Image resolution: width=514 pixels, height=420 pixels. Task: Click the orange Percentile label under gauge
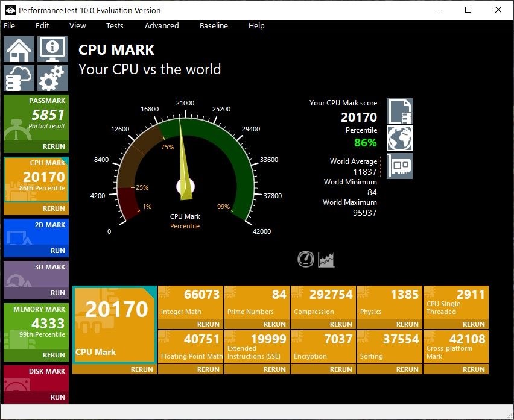(185, 226)
